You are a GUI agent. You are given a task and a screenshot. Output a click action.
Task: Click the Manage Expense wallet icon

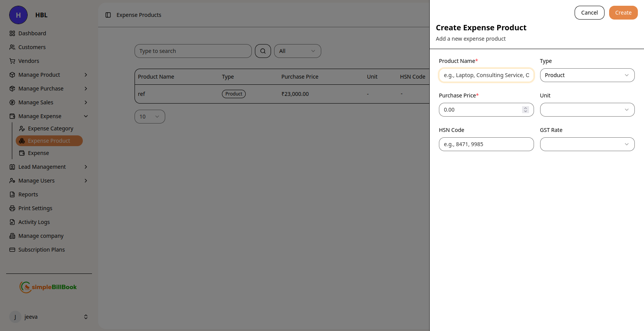[x=12, y=116]
